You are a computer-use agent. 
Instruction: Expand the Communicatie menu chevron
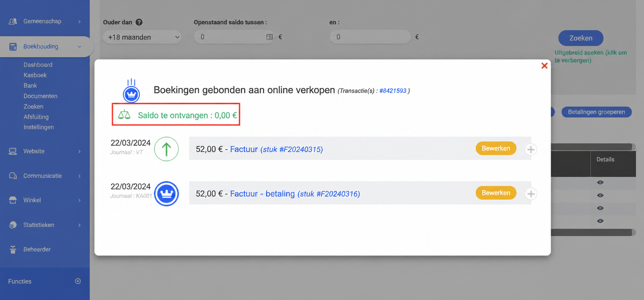[80, 176]
